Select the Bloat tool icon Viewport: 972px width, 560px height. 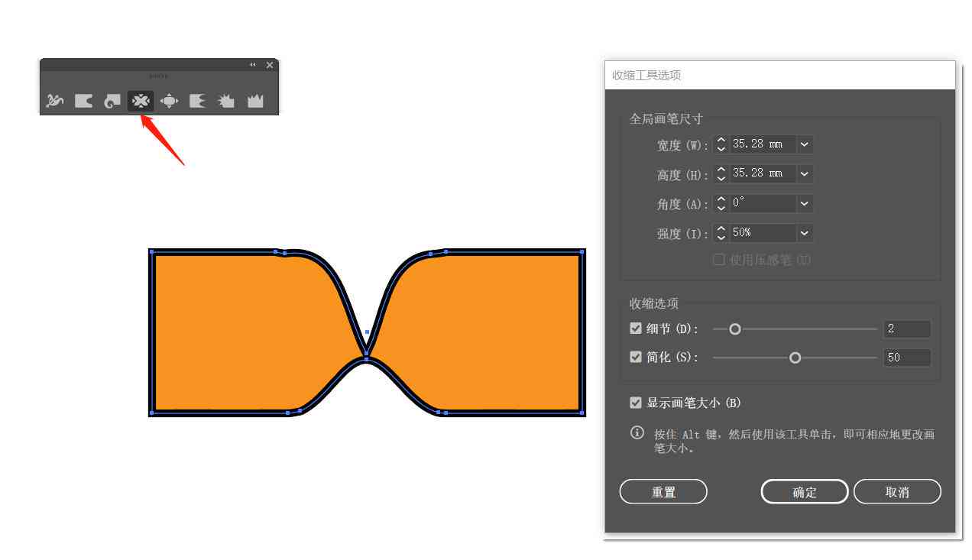[169, 101]
